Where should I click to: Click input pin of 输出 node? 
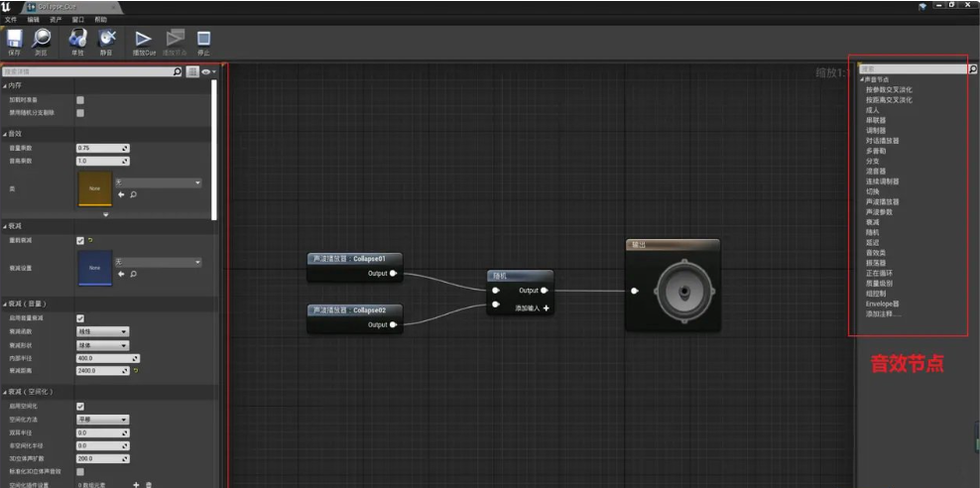(x=635, y=291)
